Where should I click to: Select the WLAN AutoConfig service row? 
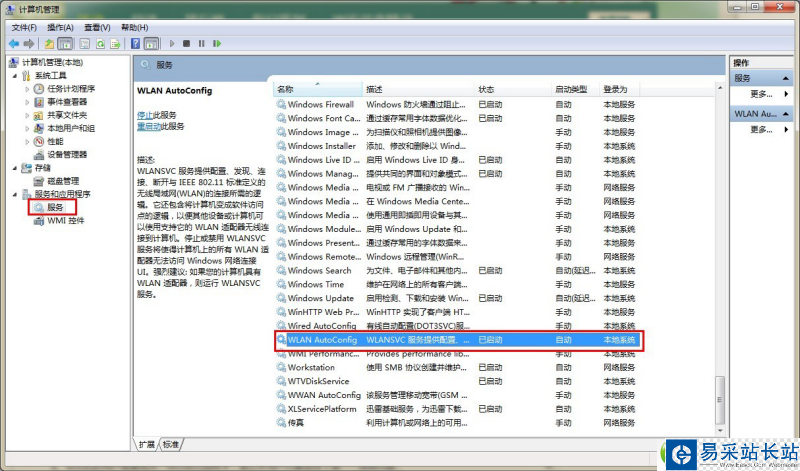pos(458,340)
